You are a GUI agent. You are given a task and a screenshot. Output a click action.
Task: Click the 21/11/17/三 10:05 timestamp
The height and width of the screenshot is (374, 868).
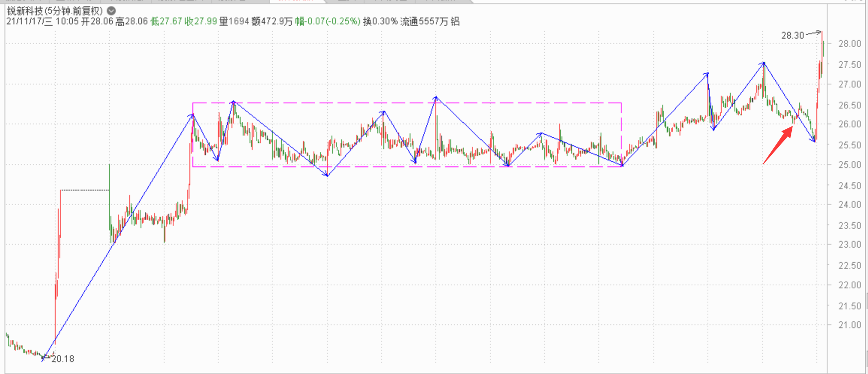click(43, 22)
